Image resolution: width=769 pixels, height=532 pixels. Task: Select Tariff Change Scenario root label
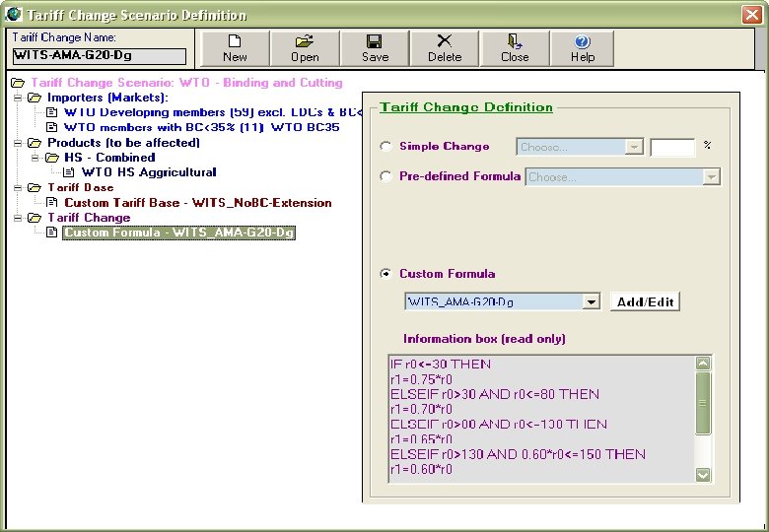pos(187,83)
